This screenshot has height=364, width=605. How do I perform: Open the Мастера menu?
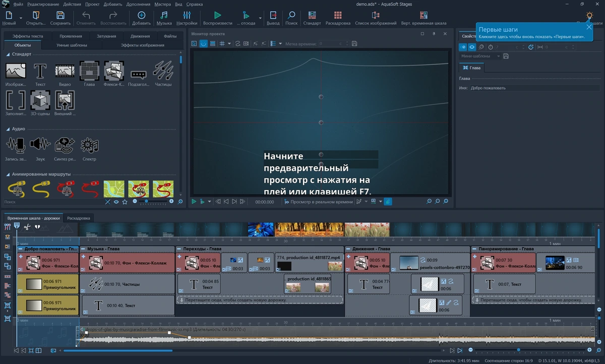click(162, 4)
